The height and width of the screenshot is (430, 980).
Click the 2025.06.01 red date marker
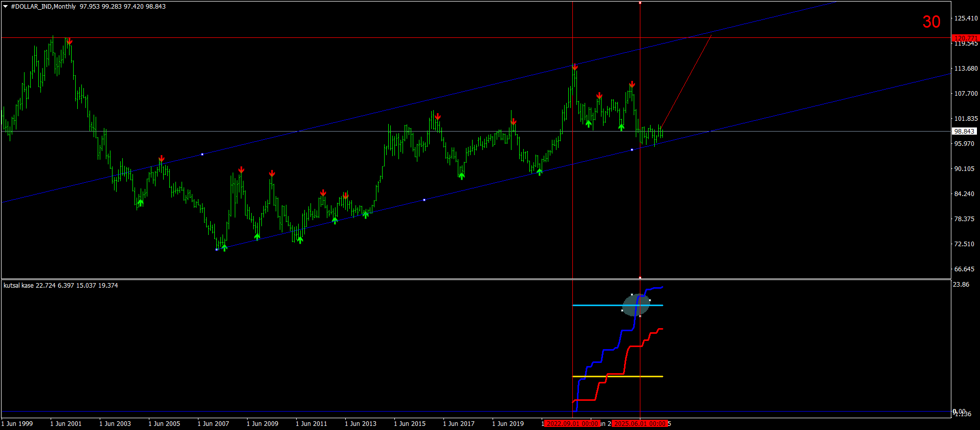point(640,424)
